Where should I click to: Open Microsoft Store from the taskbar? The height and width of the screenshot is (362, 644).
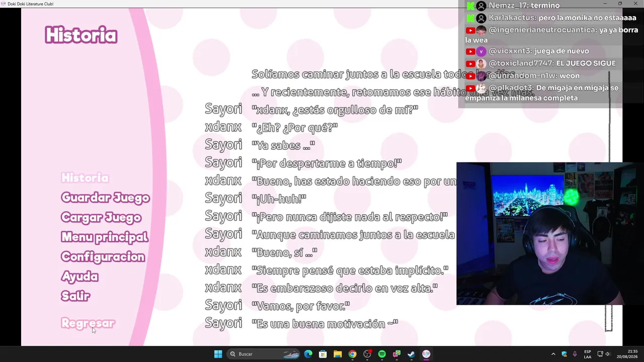(x=323, y=354)
